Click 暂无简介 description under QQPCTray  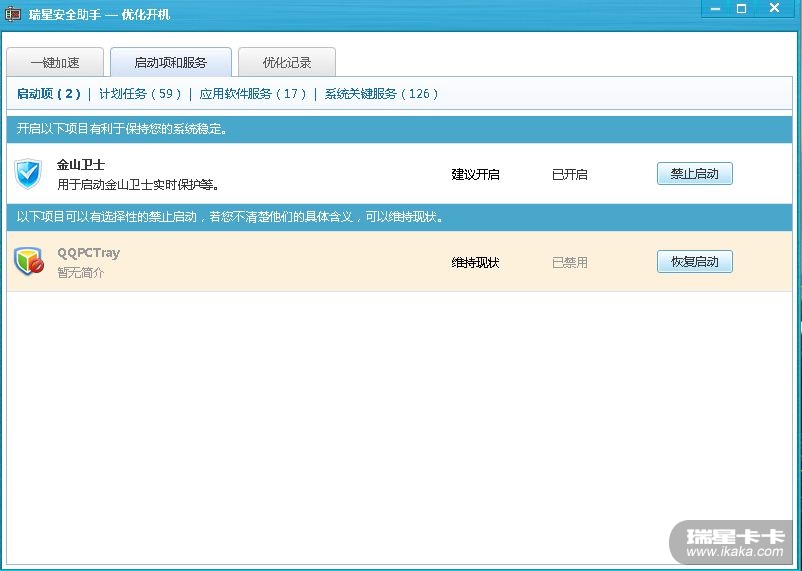81,272
